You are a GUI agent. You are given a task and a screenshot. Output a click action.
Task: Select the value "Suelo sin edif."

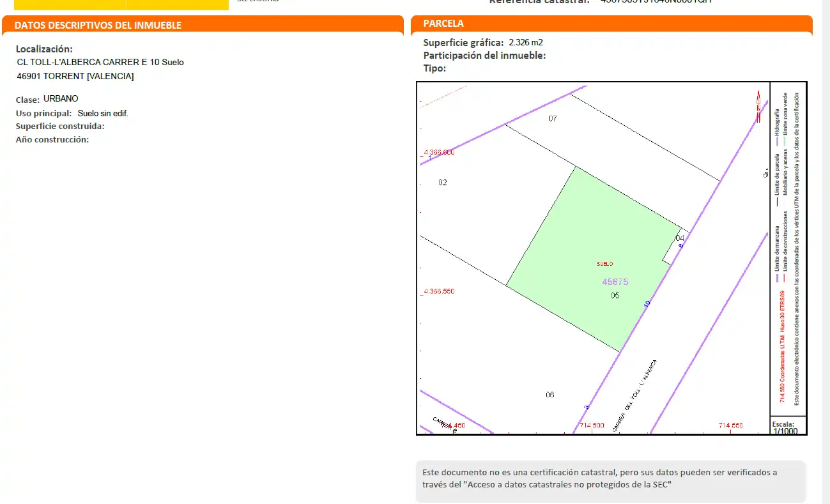(x=103, y=113)
